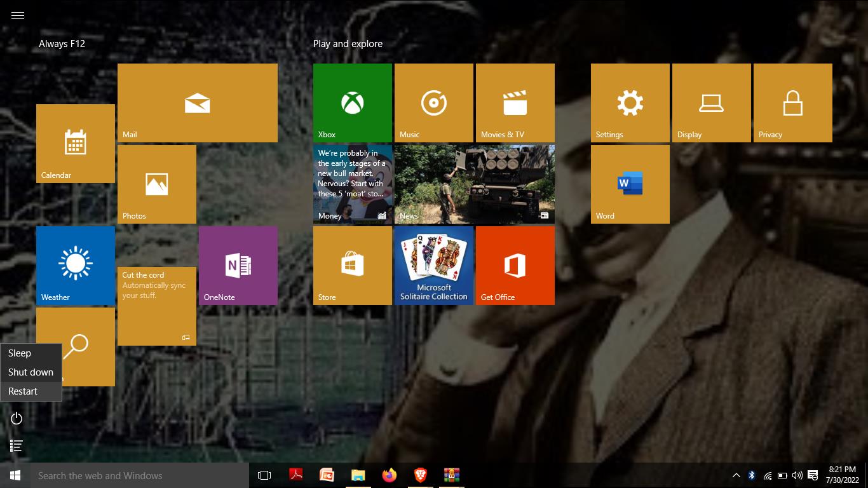Launch Firefox from the taskbar
This screenshot has width=868, height=488.
pos(389,475)
